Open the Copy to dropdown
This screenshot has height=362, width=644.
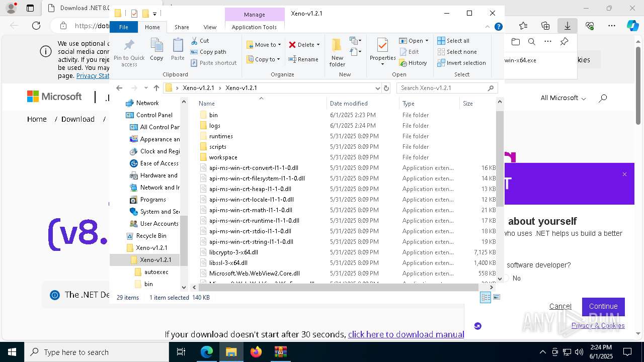click(264, 59)
